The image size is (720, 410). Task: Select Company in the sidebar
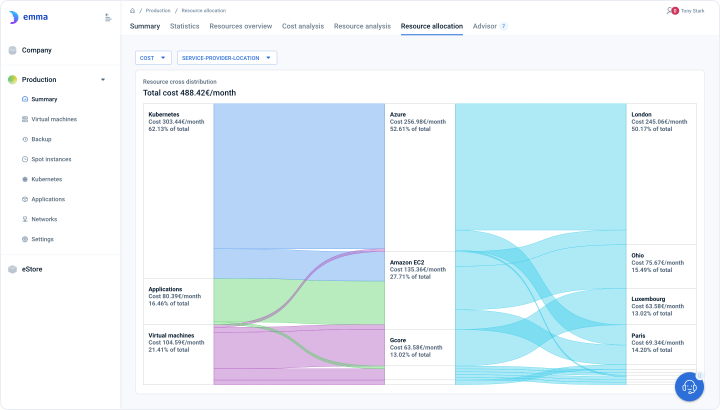(37, 50)
